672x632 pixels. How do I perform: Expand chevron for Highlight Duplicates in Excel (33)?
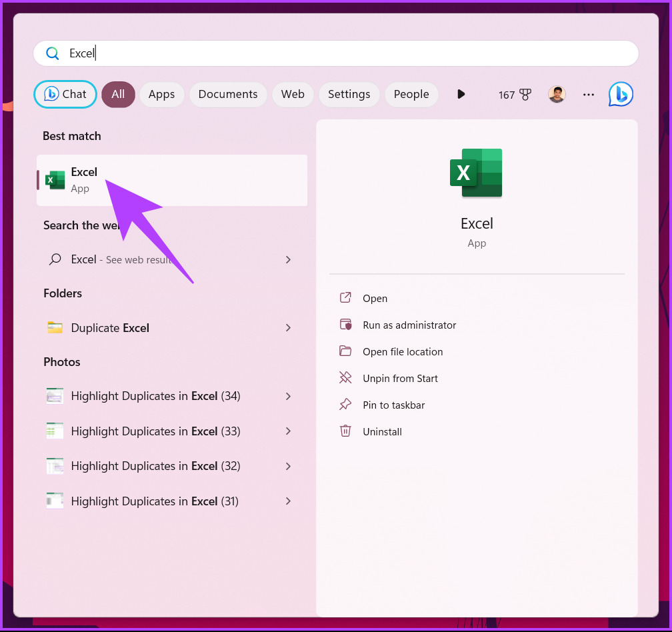pyautogui.click(x=289, y=431)
